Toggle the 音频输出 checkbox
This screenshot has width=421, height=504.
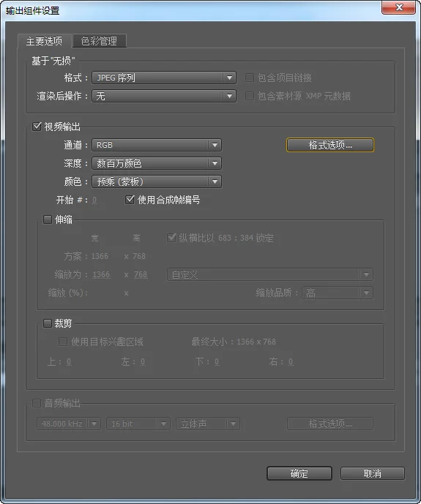(37, 403)
